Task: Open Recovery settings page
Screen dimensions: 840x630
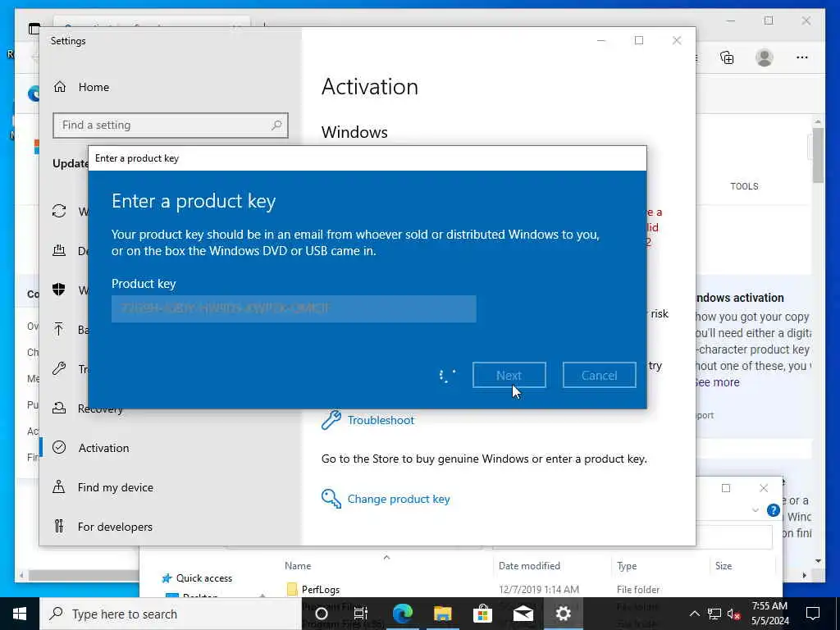Action: (x=100, y=409)
